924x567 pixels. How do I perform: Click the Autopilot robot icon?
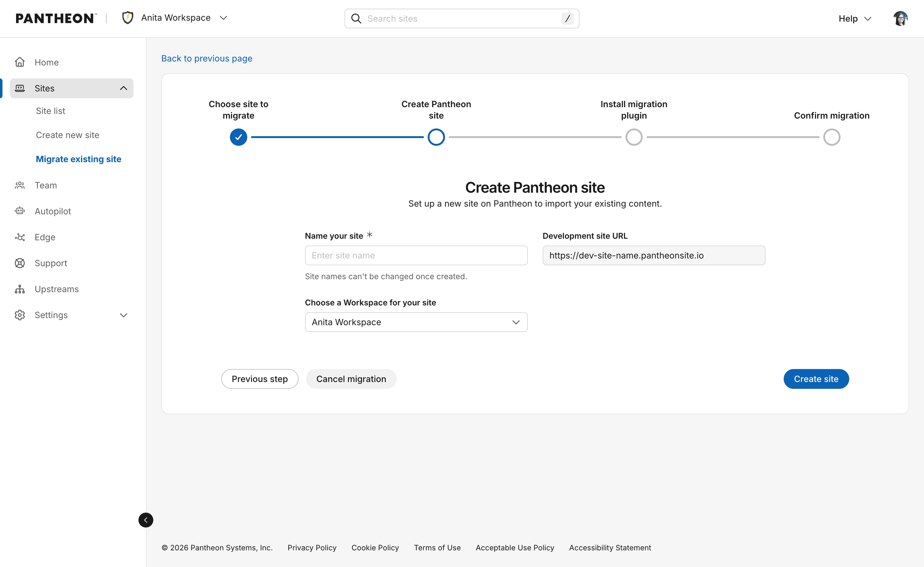[x=20, y=211]
